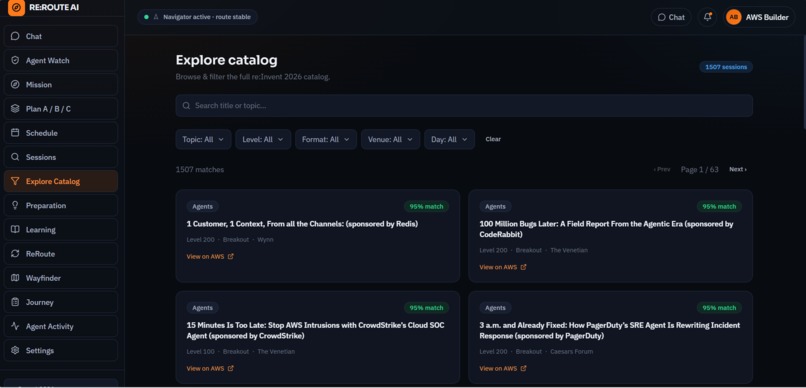
Task: Open Agent Watch in sidebar
Action: 61,61
